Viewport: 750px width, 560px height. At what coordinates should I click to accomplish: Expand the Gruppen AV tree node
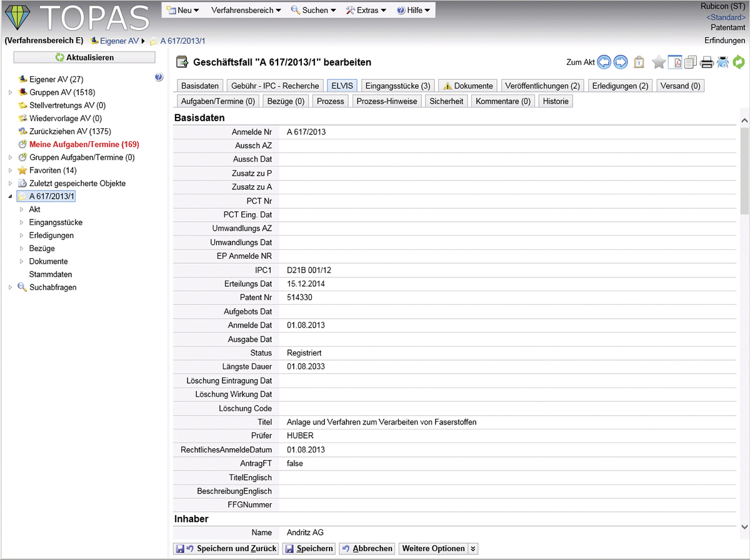tap(10, 92)
